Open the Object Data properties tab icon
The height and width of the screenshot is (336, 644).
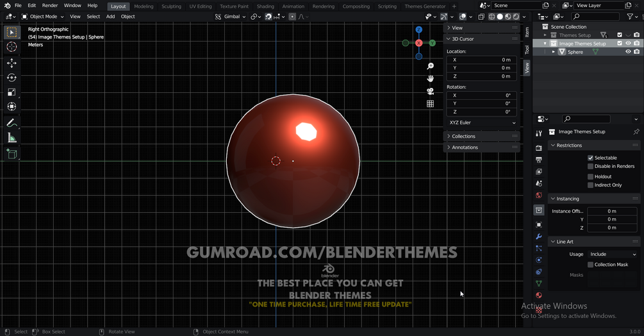[x=539, y=283]
